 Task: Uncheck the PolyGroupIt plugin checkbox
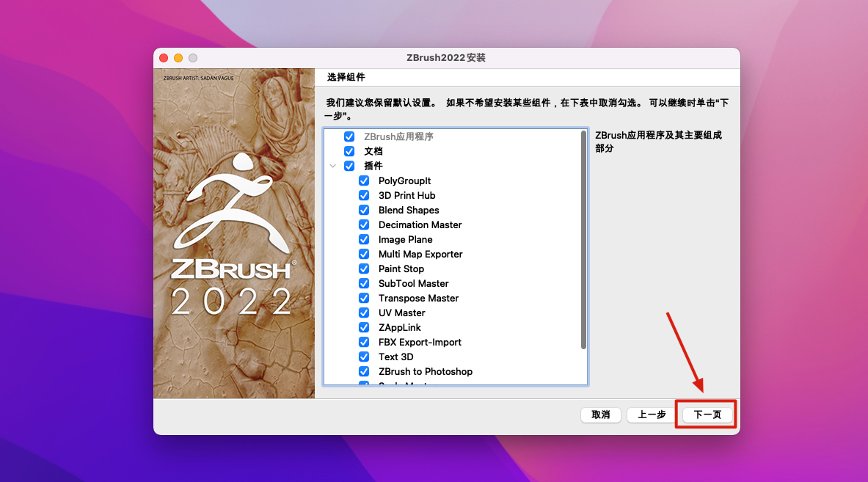tap(364, 180)
